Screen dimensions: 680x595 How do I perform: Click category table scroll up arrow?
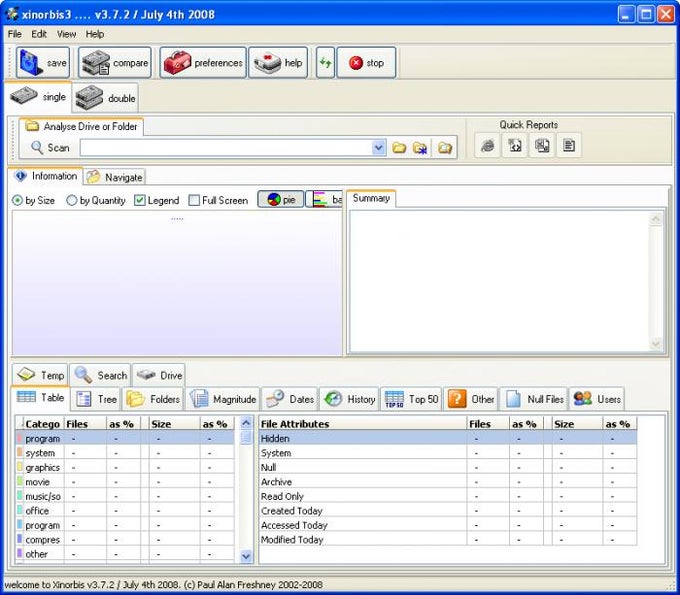pos(246,422)
